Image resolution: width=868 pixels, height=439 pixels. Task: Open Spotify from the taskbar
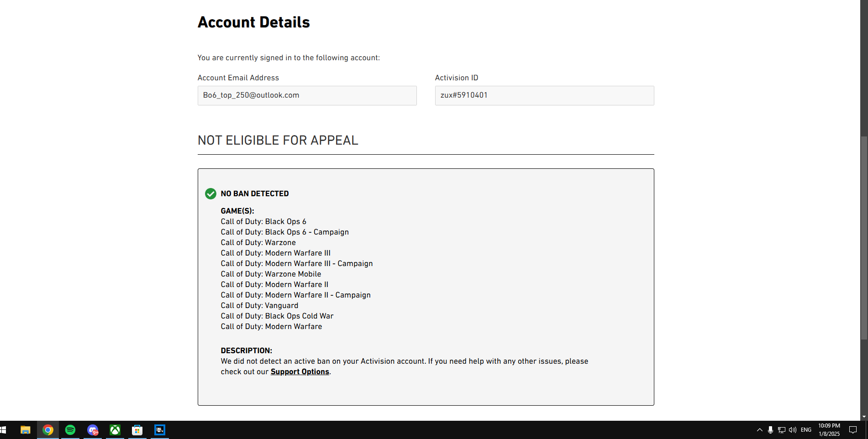(x=70, y=430)
